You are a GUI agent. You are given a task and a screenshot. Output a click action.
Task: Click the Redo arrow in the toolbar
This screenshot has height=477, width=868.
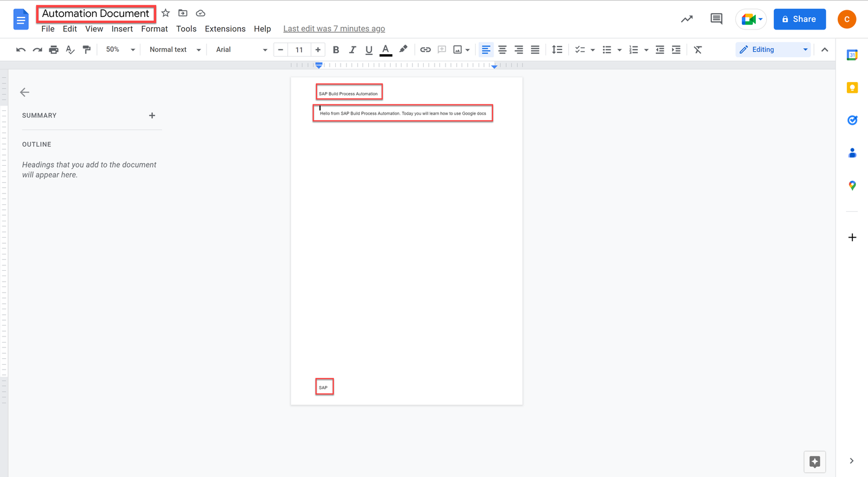[x=37, y=49]
